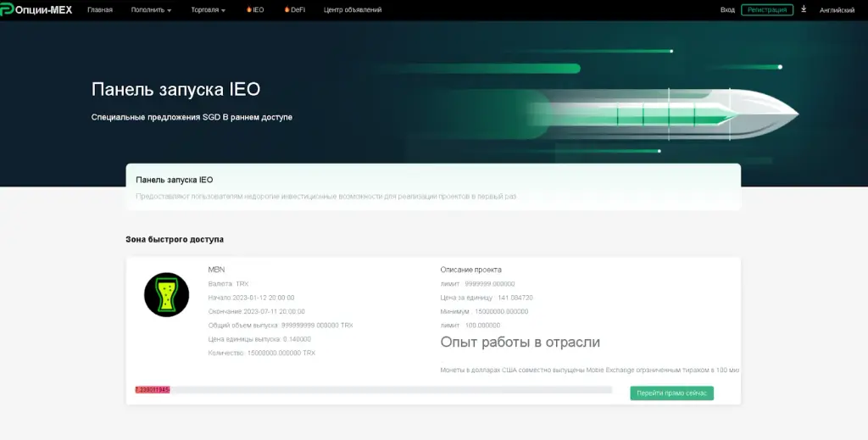Click the Описание проекта heading
Image resolution: width=868 pixels, height=440 pixels.
(x=471, y=270)
